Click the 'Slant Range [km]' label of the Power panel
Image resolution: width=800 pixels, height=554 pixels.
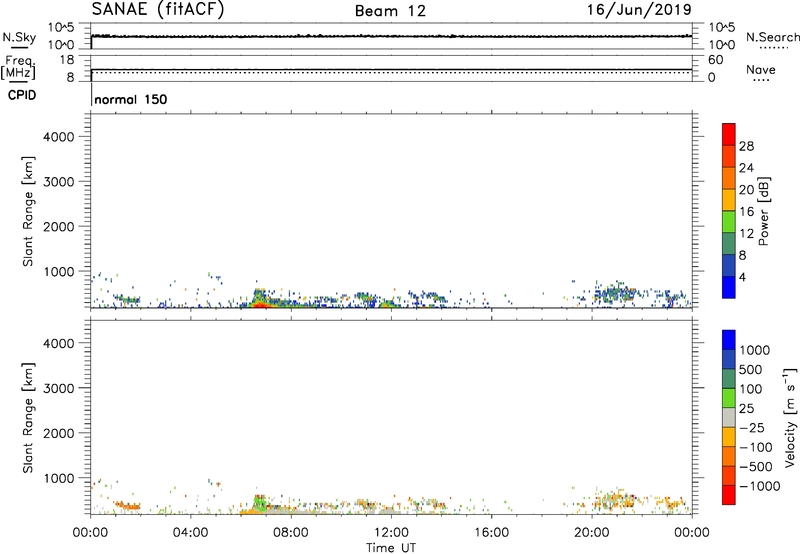28,211
